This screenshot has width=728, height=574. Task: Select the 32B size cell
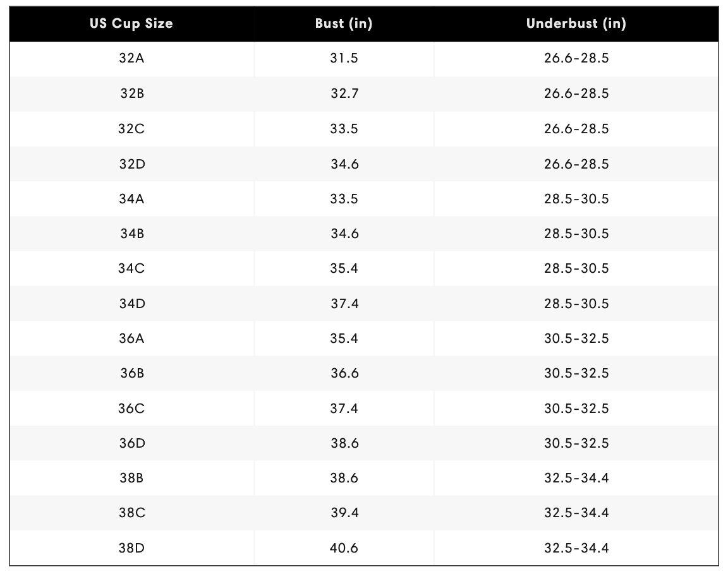tap(132, 93)
